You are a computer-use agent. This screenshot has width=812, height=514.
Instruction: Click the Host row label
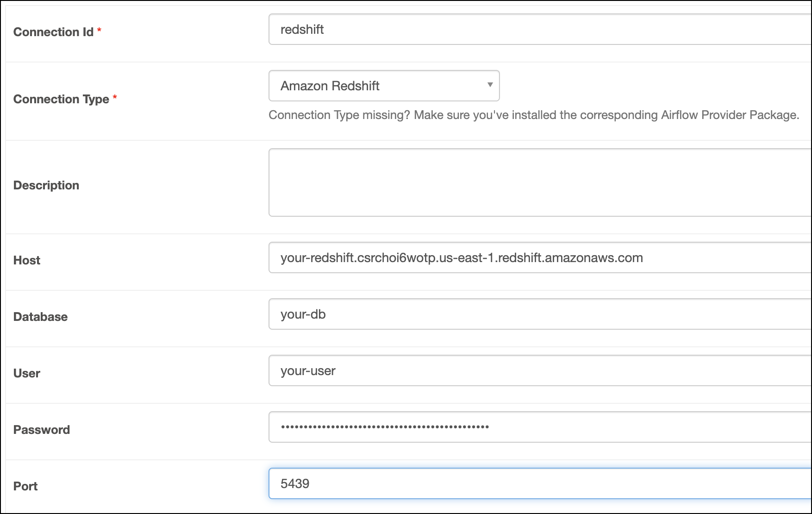tap(26, 260)
